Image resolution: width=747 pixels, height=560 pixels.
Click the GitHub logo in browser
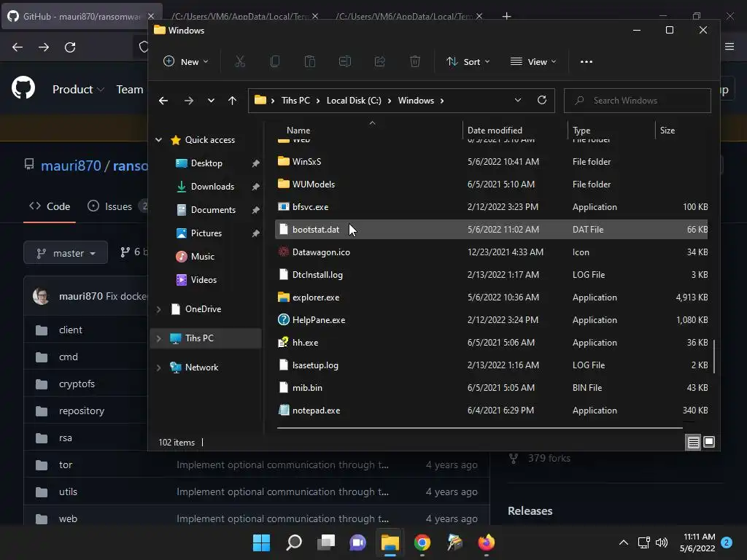[x=23, y=88]
